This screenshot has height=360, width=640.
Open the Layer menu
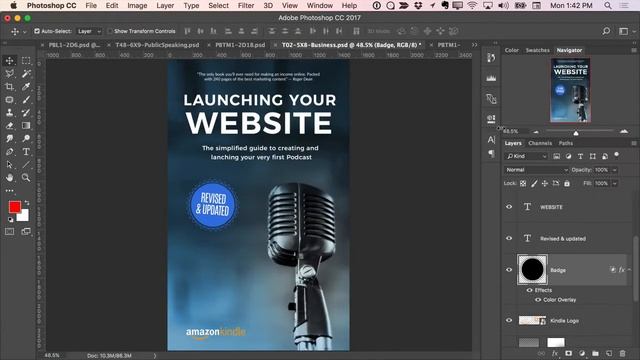pos(165,6)
